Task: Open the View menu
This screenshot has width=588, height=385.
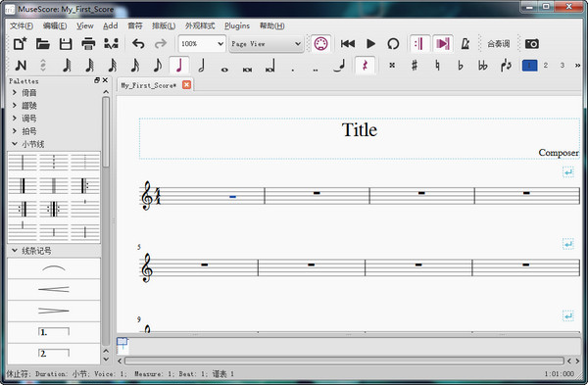Action: pos(85,25)
